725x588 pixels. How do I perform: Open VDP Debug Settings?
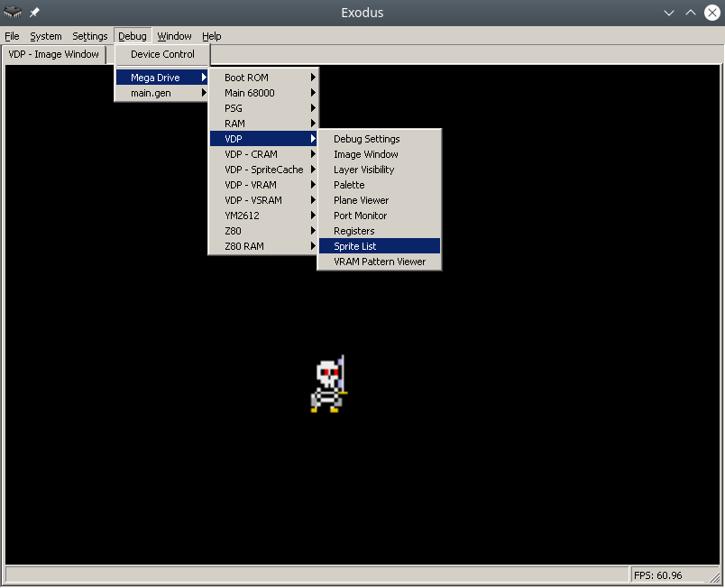[380, 139]
